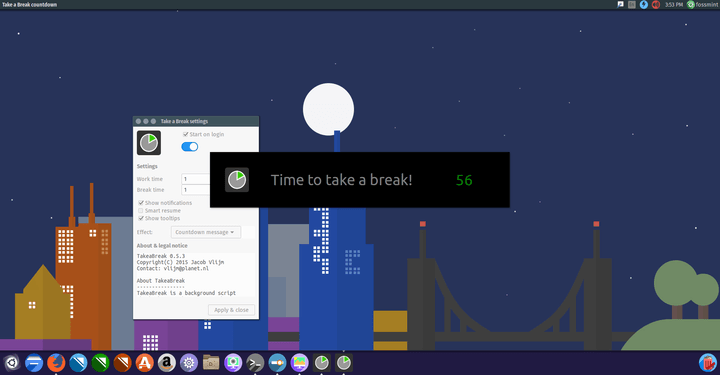Open notifications tray icon in top panel
The image size is (720, 375).
(x=620, y=5)
